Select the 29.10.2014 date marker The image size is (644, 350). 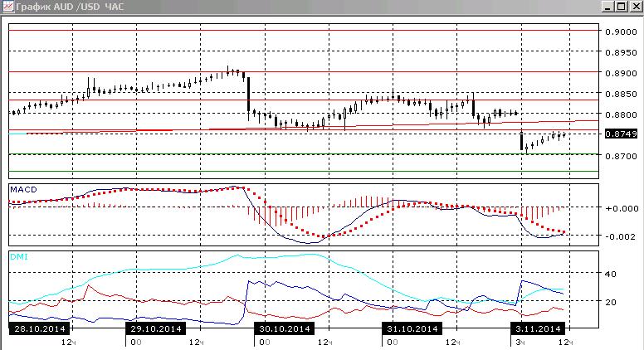tap(156, 328)
